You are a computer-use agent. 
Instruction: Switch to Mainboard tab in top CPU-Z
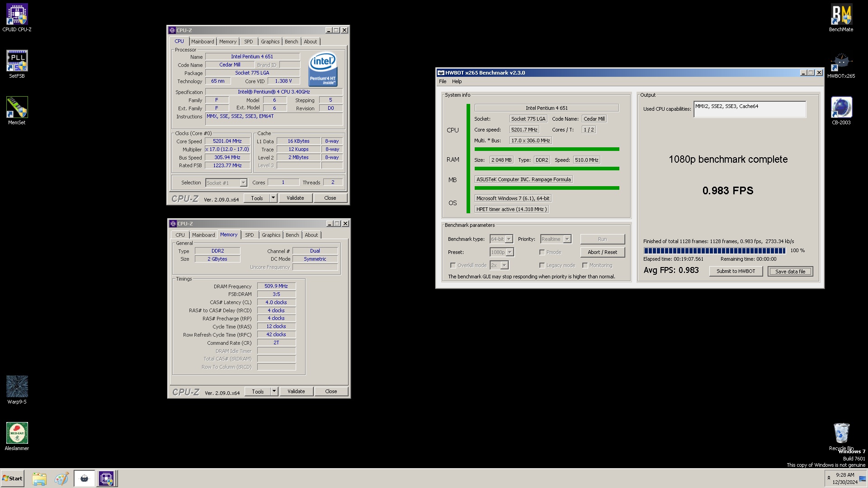coord(203,42)
